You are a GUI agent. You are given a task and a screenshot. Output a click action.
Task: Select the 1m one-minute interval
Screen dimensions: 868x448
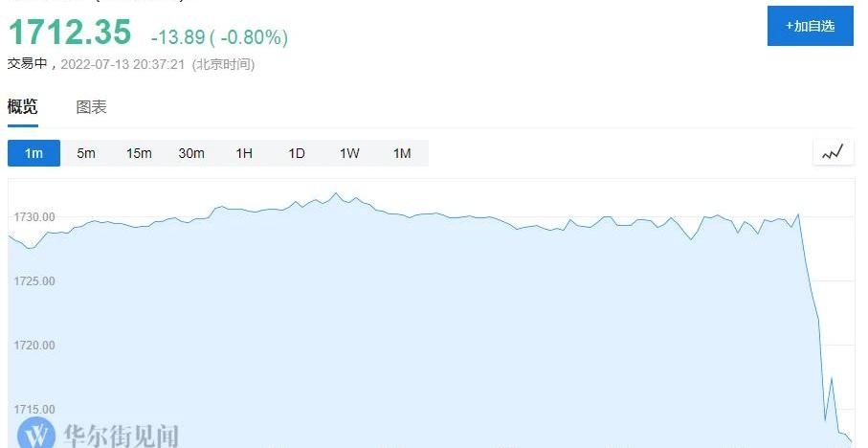(33, 153)
